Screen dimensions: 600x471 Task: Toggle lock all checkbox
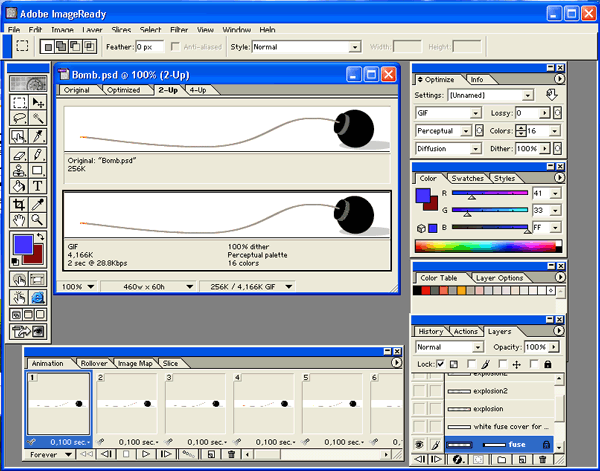[x=534, y=364]
